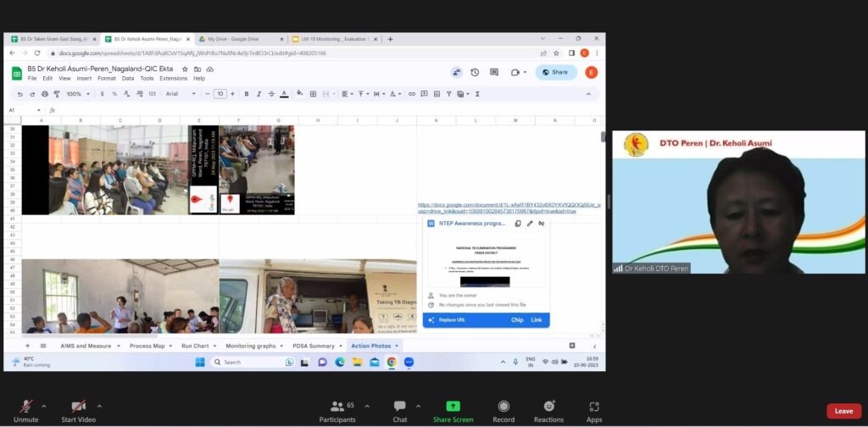Image resolution: width=868 pixels, height=427 pixels.
Task: Remove link using the unlink icon
Action: (542, 224)
